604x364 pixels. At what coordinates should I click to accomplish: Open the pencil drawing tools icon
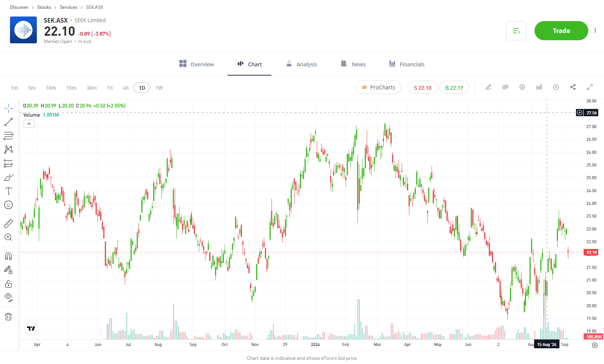[x=488, y=87]
